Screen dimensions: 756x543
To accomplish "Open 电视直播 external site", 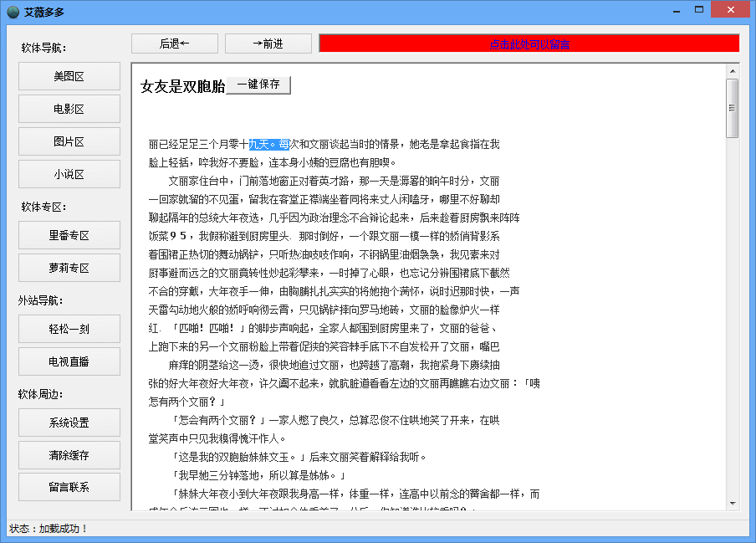I will [69, 361].
